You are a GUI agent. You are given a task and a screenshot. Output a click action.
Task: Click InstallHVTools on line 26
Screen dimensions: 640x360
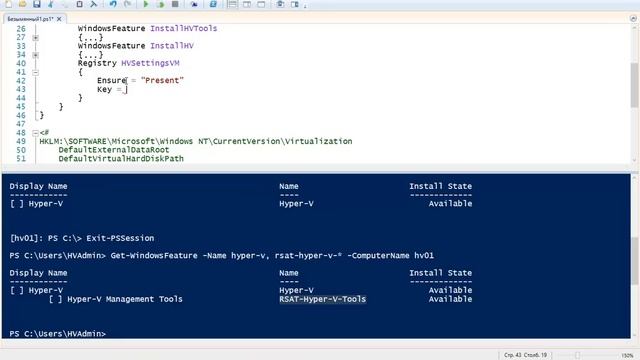pos(184,29)
